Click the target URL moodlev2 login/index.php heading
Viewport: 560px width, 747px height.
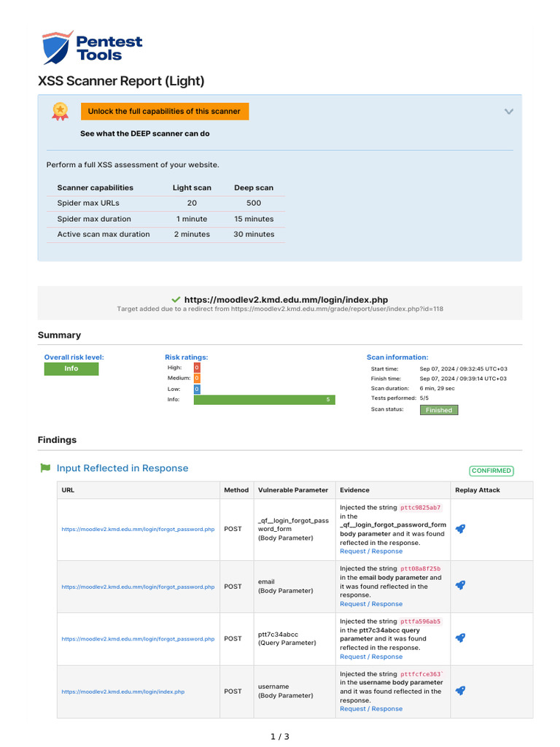click(x=286, y=300)
